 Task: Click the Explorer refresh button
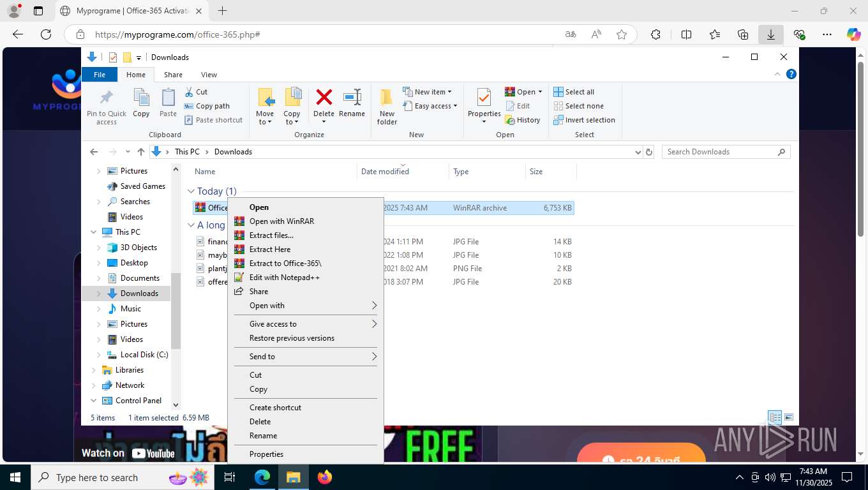[649, 152]
